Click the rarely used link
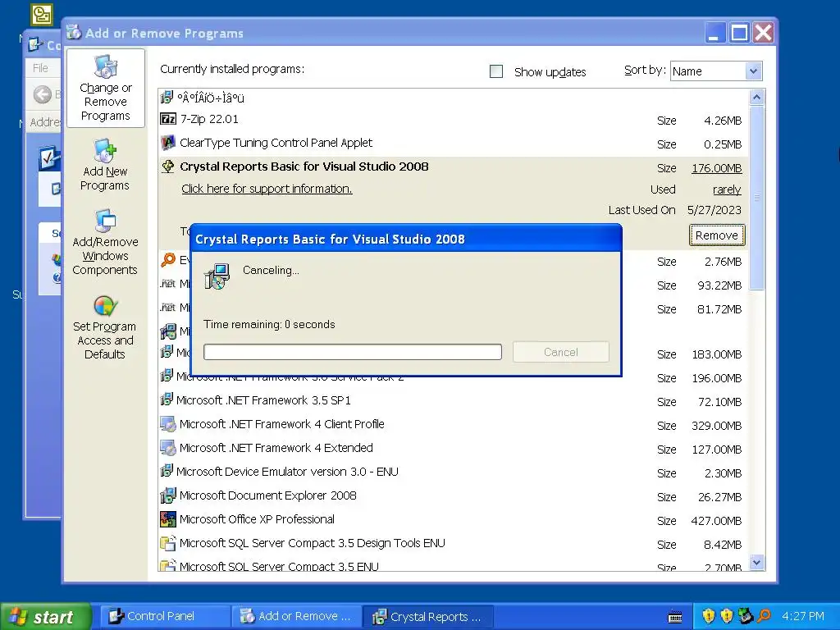The width and height of the screenshot is (840, 630). [x=727, y=189]
